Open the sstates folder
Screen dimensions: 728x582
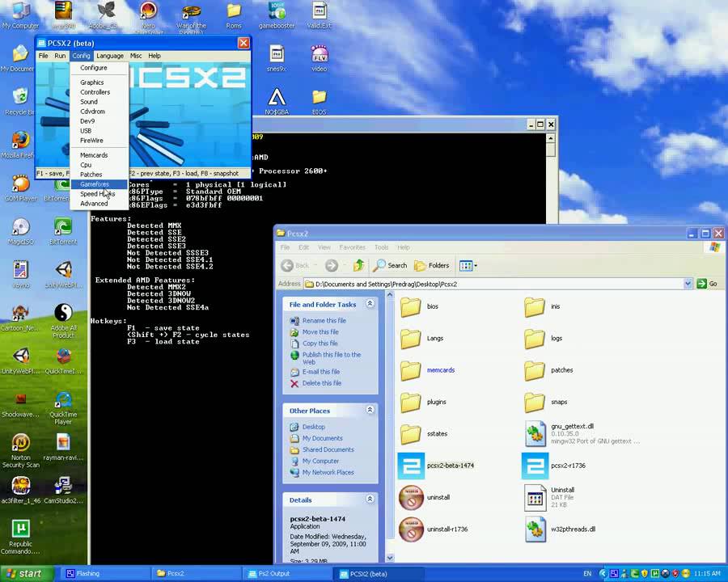click(410, 434)
